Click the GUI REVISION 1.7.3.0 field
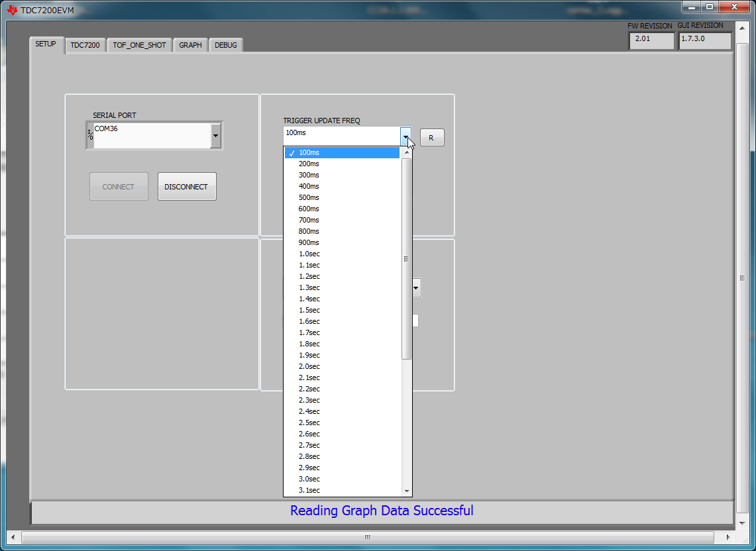 pos(705,40)
